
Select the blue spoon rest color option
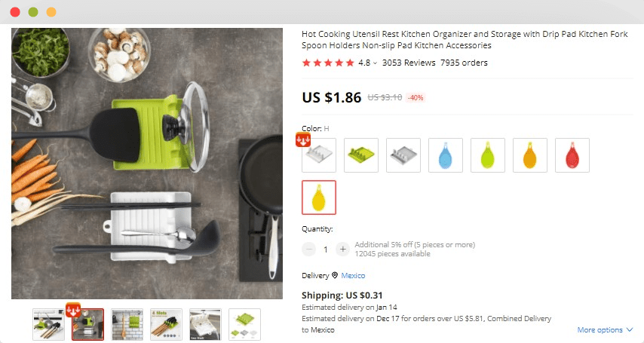click(x=446, y=155)
